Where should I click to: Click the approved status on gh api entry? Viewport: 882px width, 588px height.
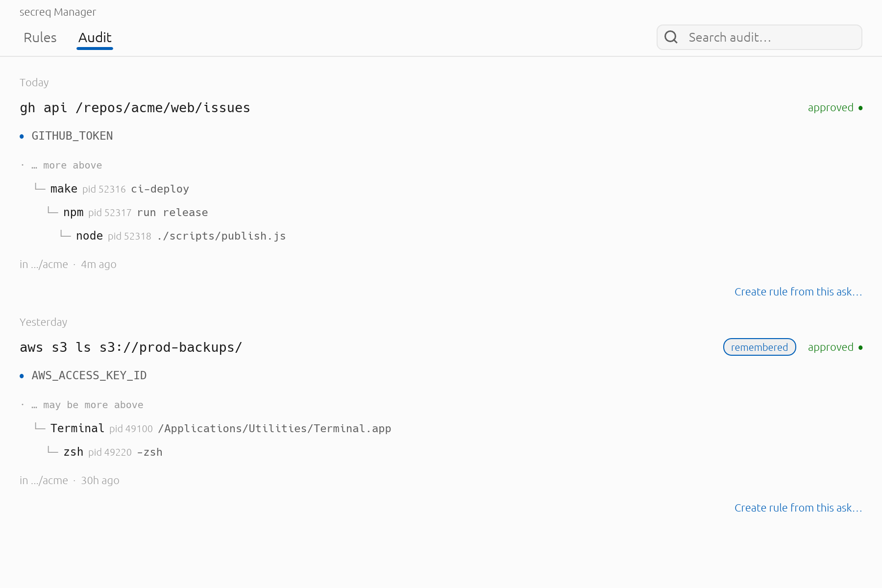coord(835,107)
